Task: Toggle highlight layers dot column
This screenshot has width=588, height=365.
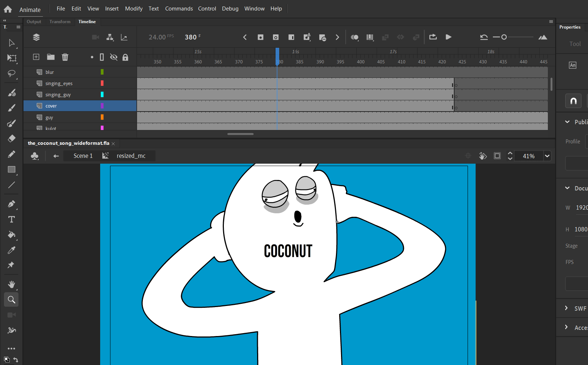Action: [x=92, y=57]
